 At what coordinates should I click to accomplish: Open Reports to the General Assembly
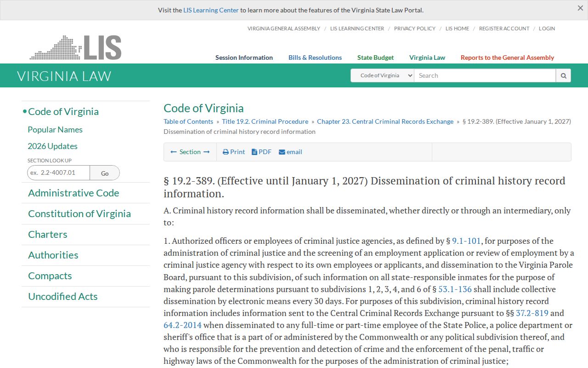pos(507,57)
